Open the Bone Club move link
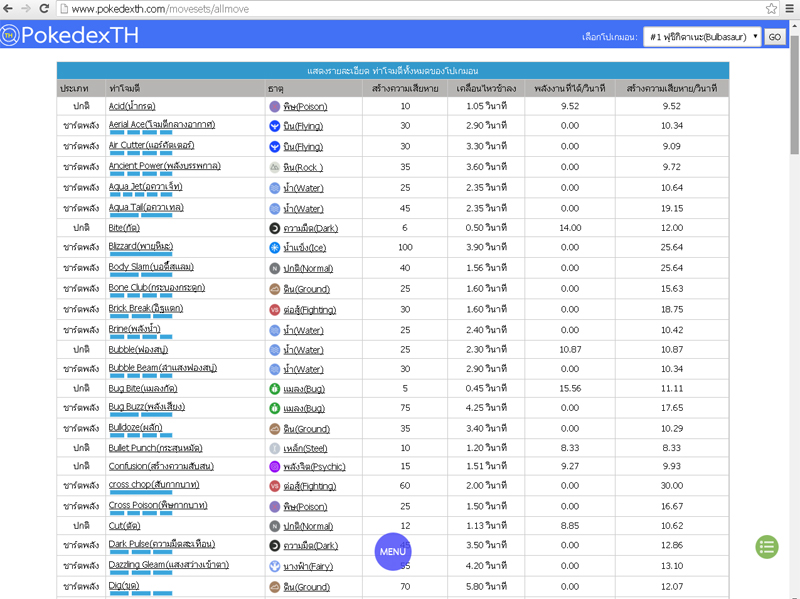Viewport: 800px width, 599px height. pos(157,288)
